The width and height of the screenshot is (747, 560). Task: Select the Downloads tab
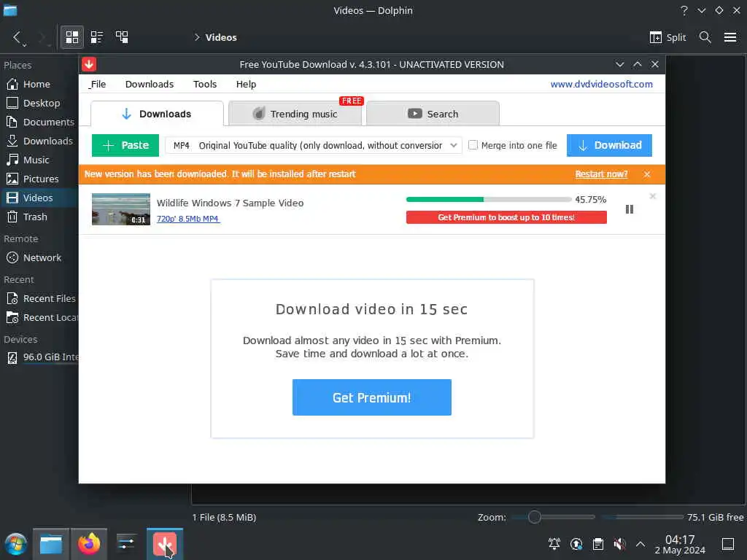coord(157,114)
